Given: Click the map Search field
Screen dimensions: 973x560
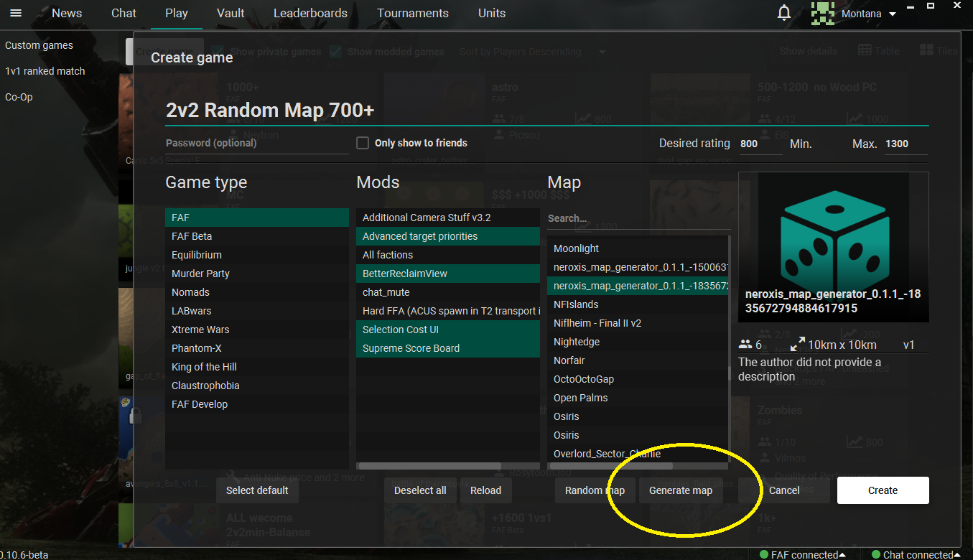Looking at the screenshot, I should [x=638, y=218].
